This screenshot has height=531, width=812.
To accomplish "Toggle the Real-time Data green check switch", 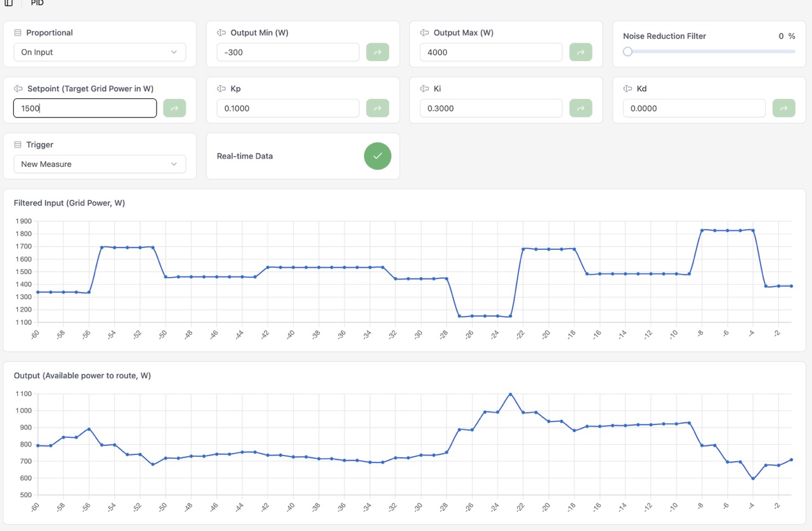I will pyautogui.click(x=377, y=156).
